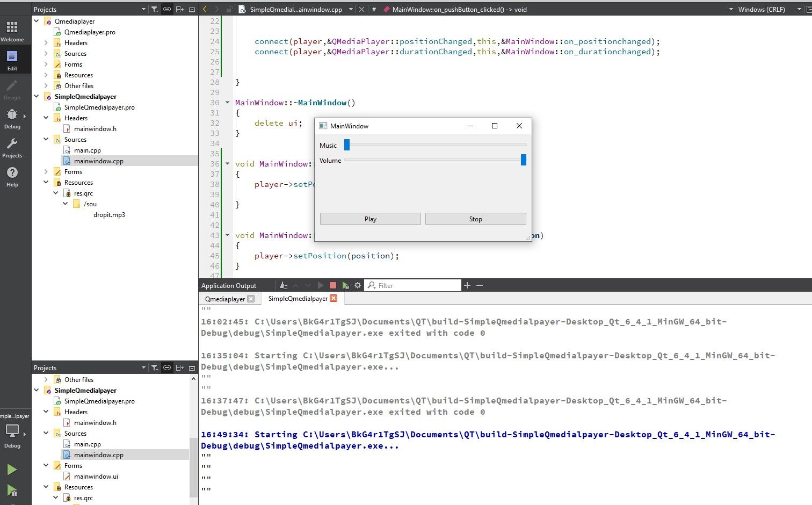
Task: Expand Forms in the top SimpleQmedialpayer tree
Action: coord(46,171)
